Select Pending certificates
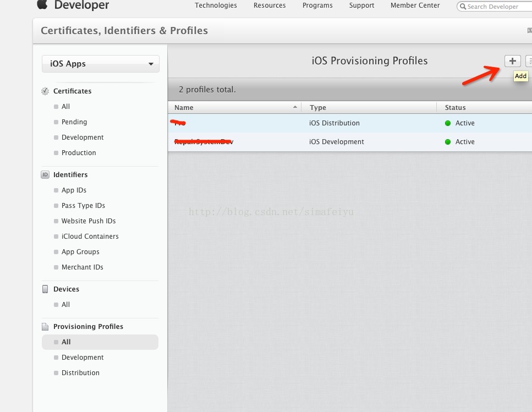532x412 pixels. pyautogui.click(x=74, y=122)
